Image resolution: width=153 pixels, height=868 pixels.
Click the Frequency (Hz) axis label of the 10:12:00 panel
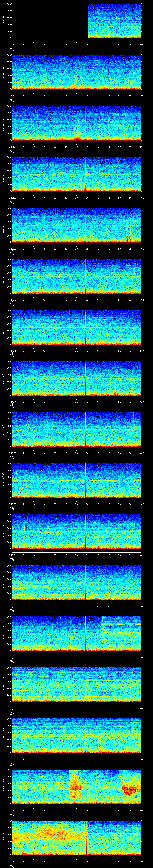[x=3, y=174]
